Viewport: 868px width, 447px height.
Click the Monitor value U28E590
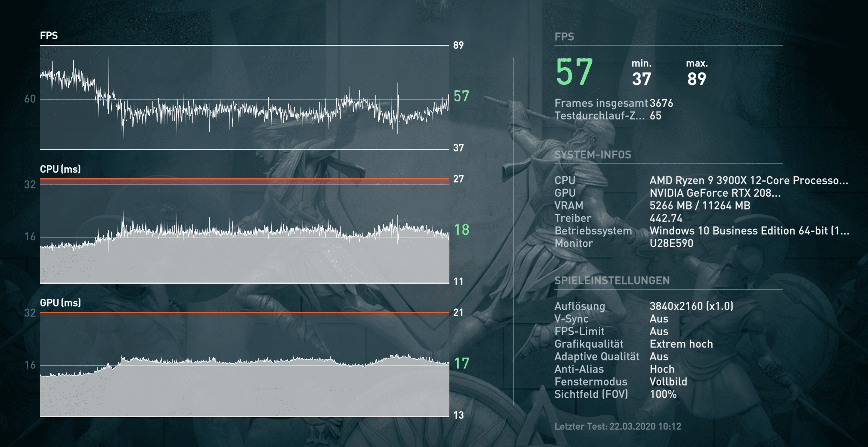click(671, 243)
